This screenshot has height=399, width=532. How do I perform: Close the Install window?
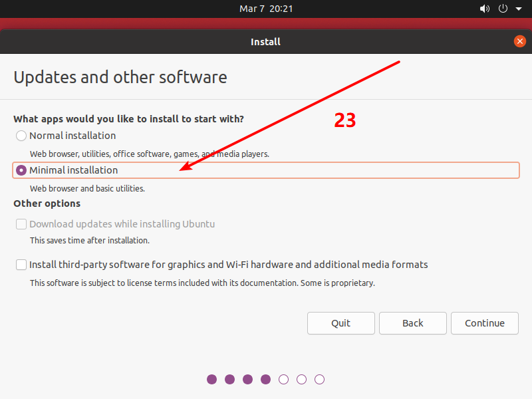pos(520,41)
